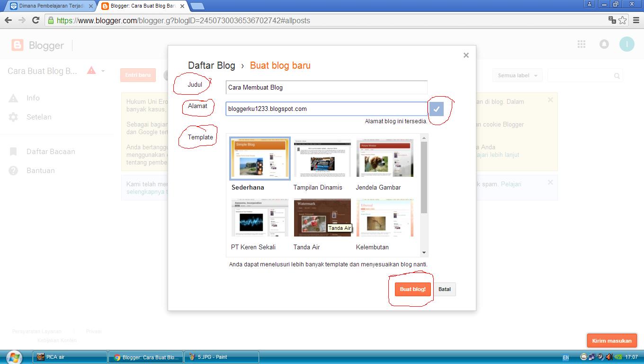Image resolution: width=644 pixels, height=364 pixels.
Task: Click the Setelan gear icon
Action: tap(13, 117)
